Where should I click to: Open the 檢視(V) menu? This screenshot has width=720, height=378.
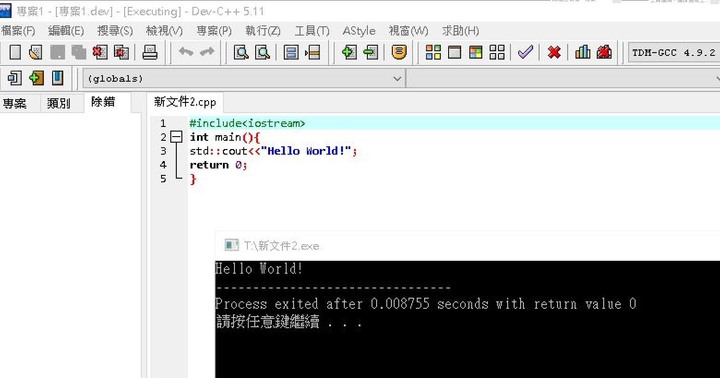click(x=164, y=31)
